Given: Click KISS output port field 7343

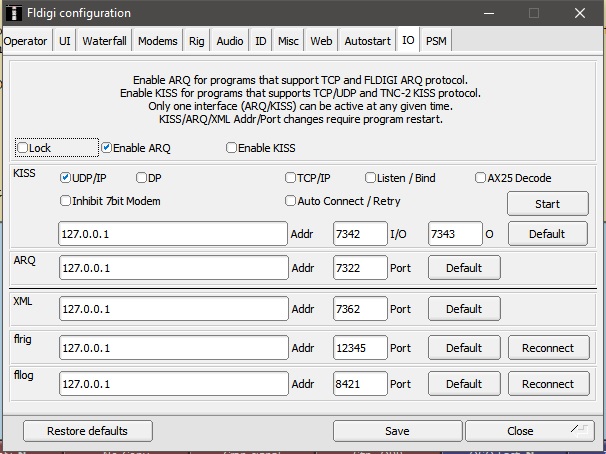Looking at the screenshot, I should (455, 234).
